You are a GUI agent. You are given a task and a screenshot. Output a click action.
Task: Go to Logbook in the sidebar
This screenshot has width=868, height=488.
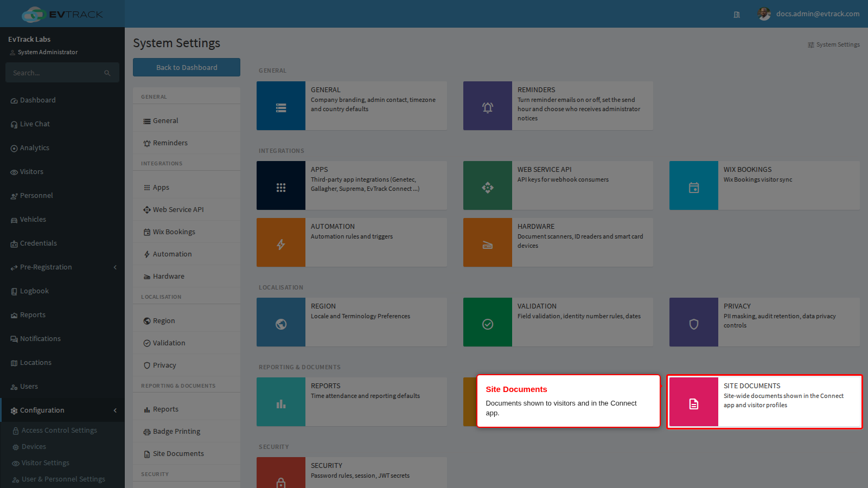click(62, 291)
